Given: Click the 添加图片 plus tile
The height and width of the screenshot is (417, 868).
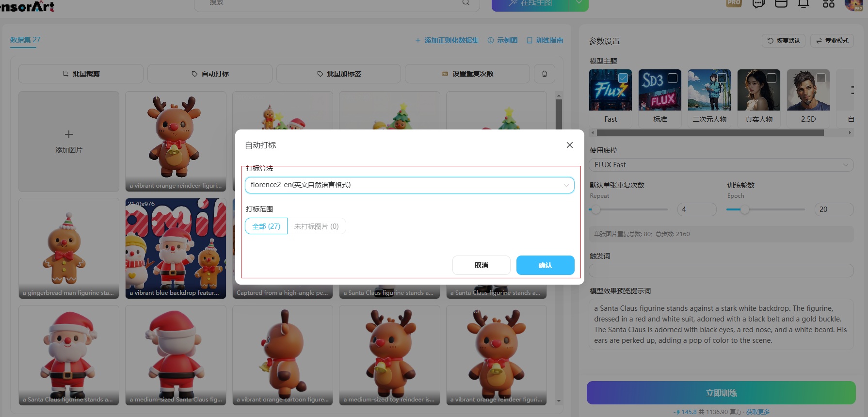Looking at the screenshot, I should pos(69,142).
